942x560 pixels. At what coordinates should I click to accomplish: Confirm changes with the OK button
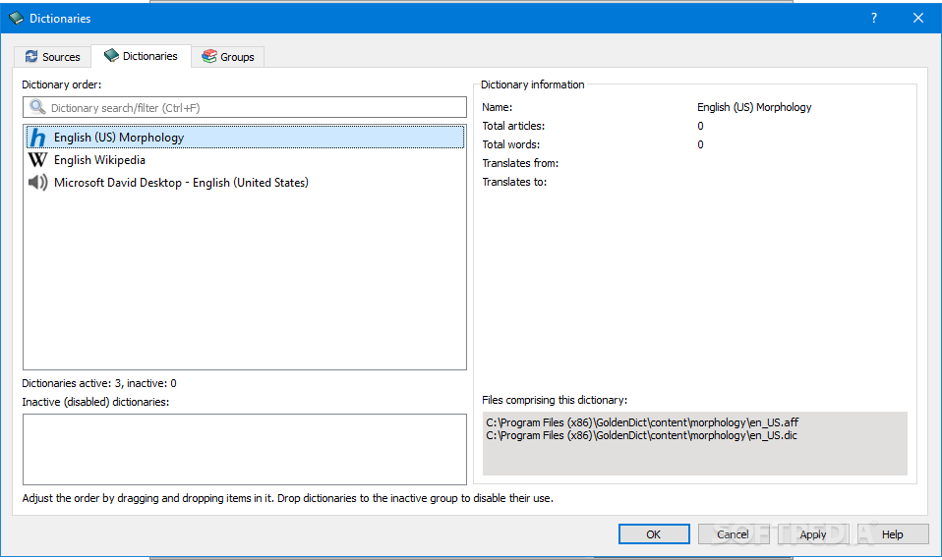654,534
